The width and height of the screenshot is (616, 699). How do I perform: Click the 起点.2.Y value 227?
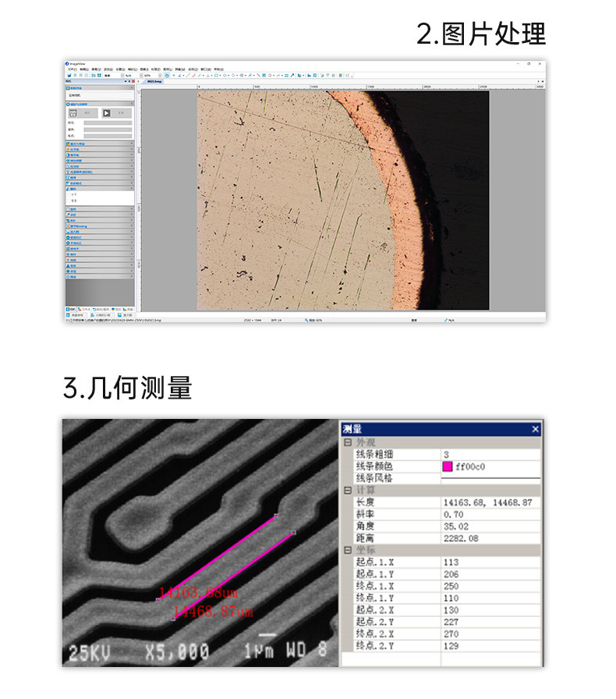coord(490,622)
